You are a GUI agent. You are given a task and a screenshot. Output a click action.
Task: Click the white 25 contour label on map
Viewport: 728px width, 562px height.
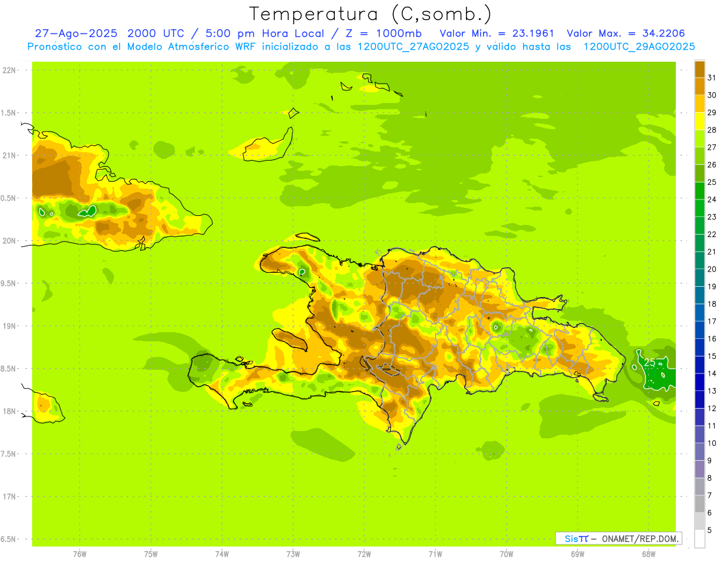tap(649, 363)
